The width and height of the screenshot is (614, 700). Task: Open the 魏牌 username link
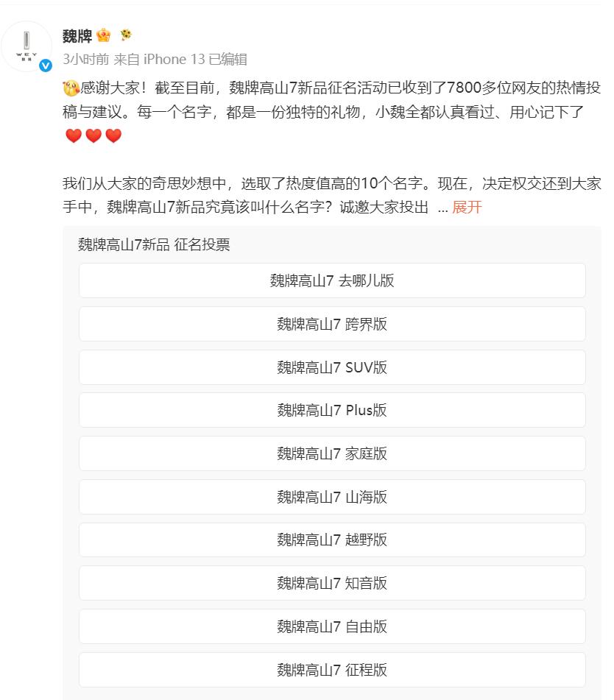pyautogui.click(x=77, y=36)
